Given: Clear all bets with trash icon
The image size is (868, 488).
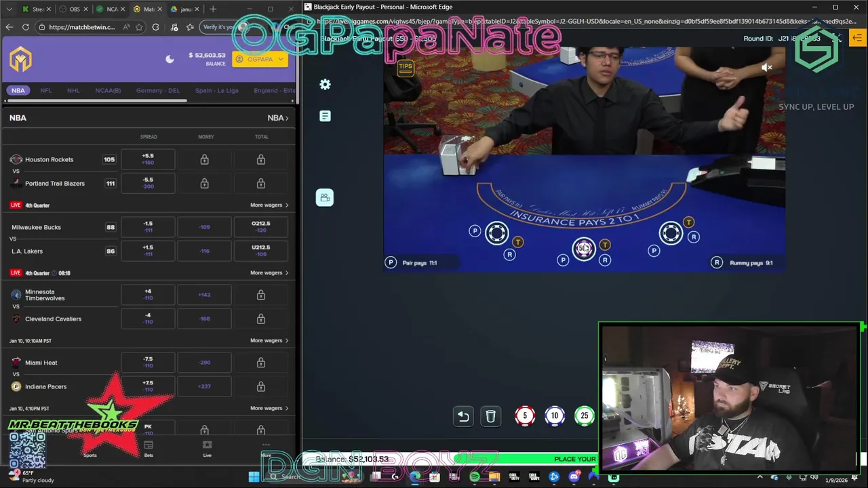Looking at the screenshot, I should coord(490,416).
